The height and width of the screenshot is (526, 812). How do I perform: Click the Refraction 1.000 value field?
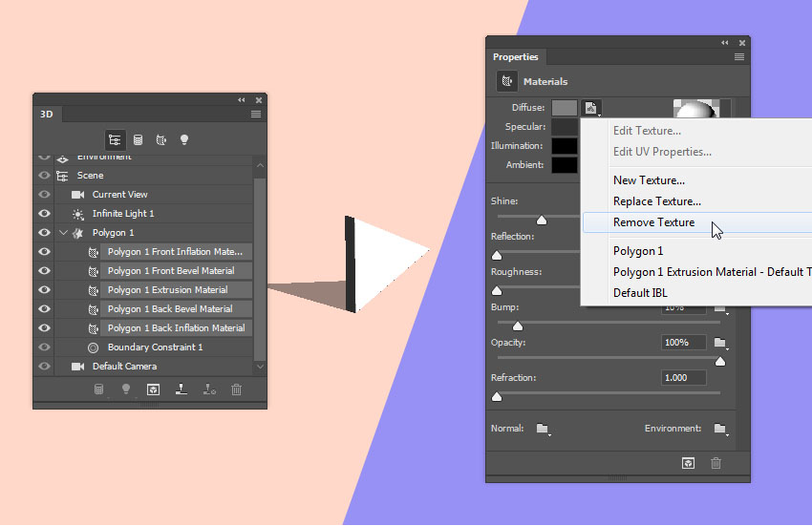[x=684, y=378]
